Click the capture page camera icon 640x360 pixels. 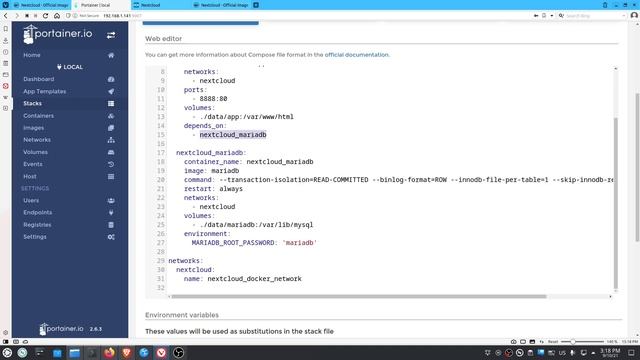513,342
